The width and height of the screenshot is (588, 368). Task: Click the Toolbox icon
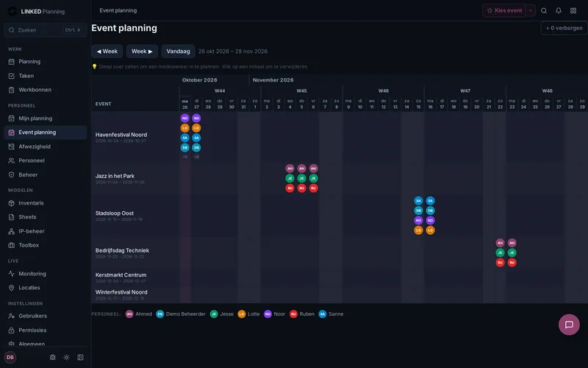point(11,245)
